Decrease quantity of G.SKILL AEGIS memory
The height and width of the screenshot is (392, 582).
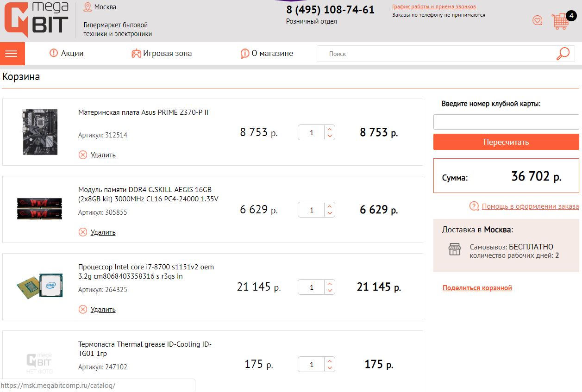[330, 213]
